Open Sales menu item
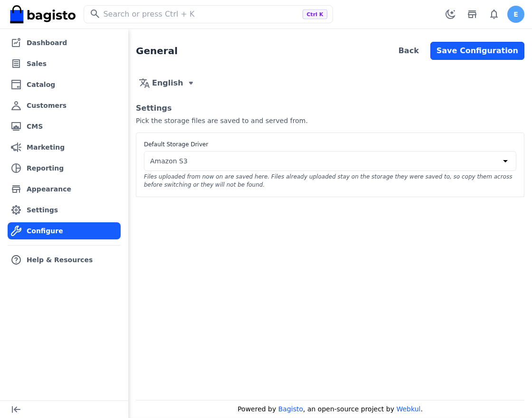This screenshot has height=418, width=532. tap(64, 64)
